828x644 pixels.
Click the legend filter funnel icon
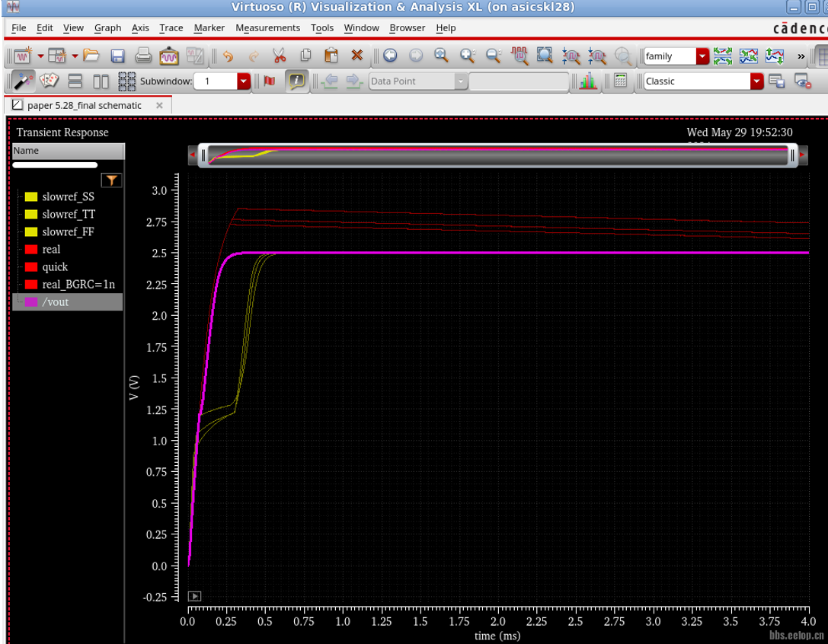(x=111, y=180)
